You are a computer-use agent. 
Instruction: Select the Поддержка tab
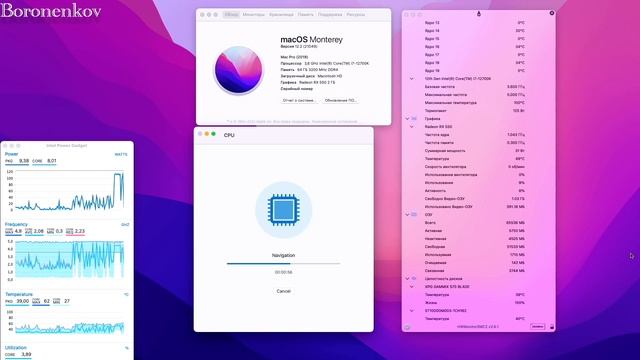coord(330,14)
